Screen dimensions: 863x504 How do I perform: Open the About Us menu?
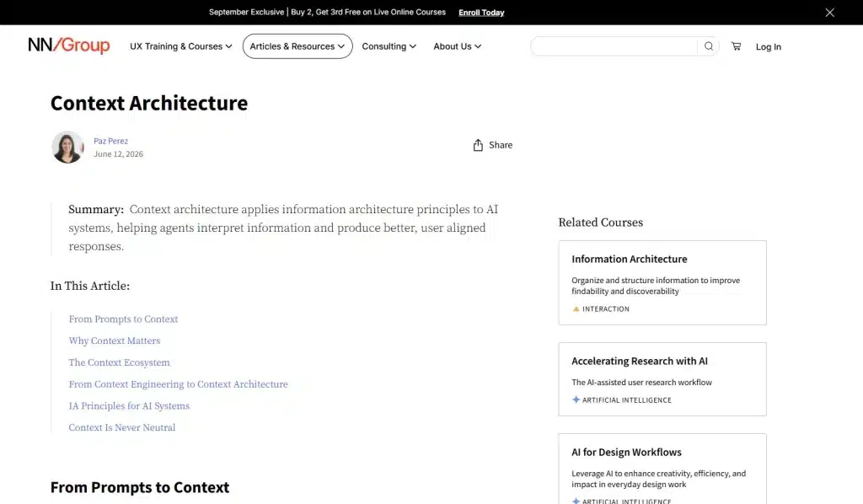457,46
